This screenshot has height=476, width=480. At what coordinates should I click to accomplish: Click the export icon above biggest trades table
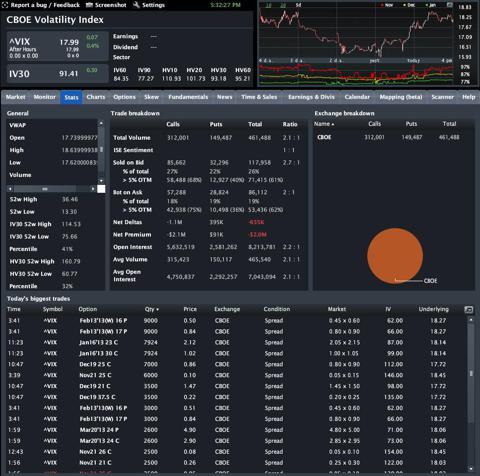468,310
